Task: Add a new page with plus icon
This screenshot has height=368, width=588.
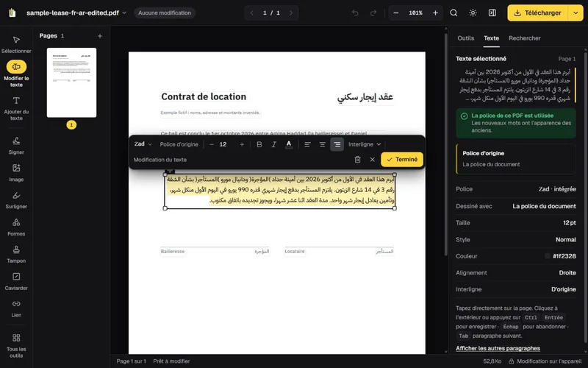Action: point(100,36)
